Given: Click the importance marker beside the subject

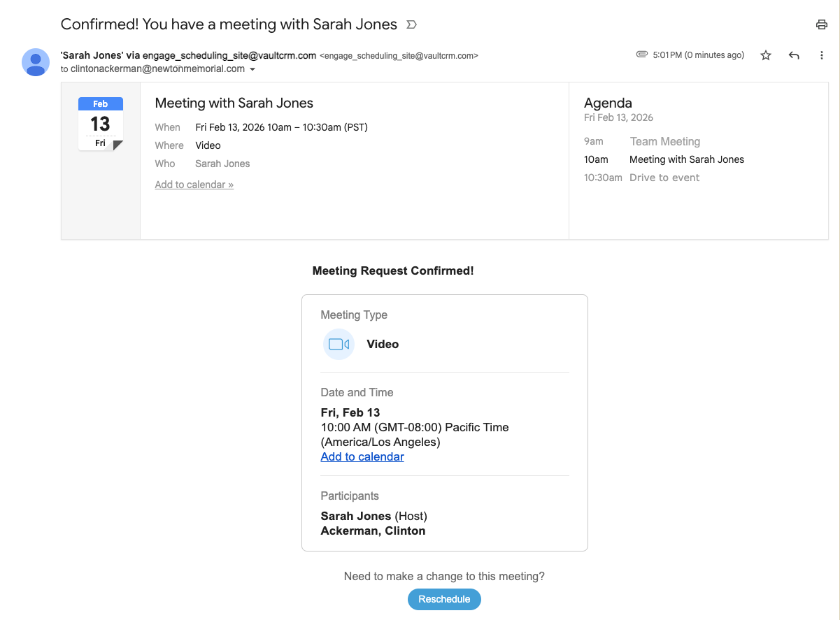Looking at the screenshot, I should click(x=412, y=25).
